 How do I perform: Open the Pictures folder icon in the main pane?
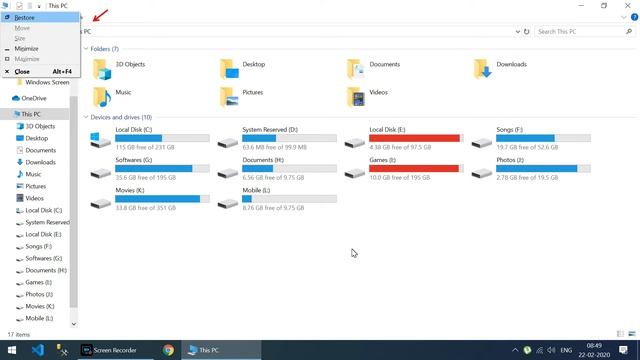point(229,97)
